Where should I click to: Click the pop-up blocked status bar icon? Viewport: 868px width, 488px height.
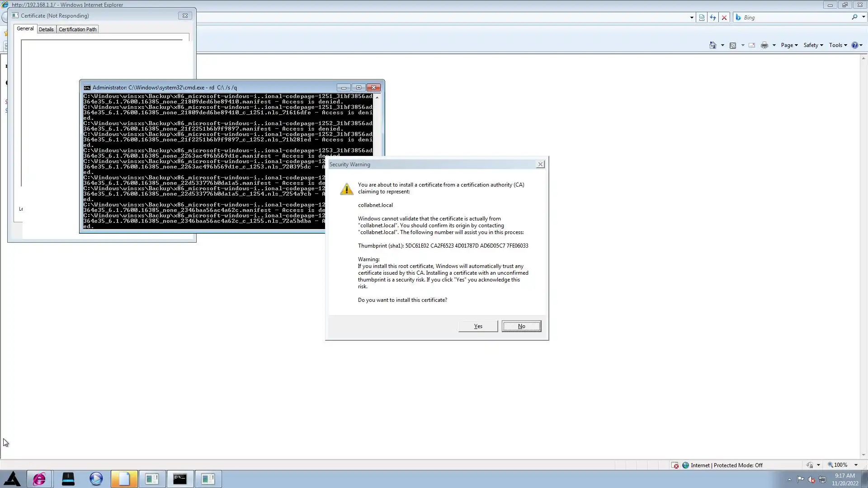pyautogui.click(x=675, y=465)
